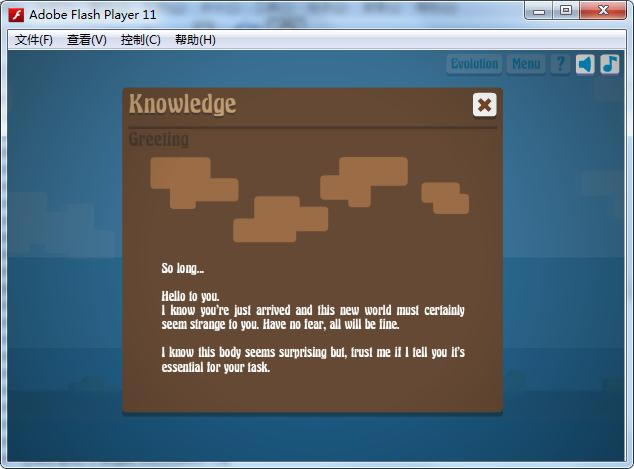Viewport: 634px width, 469px height.
Task: Click the "Hello to you." text line
Action: click(x=189, y=296)
